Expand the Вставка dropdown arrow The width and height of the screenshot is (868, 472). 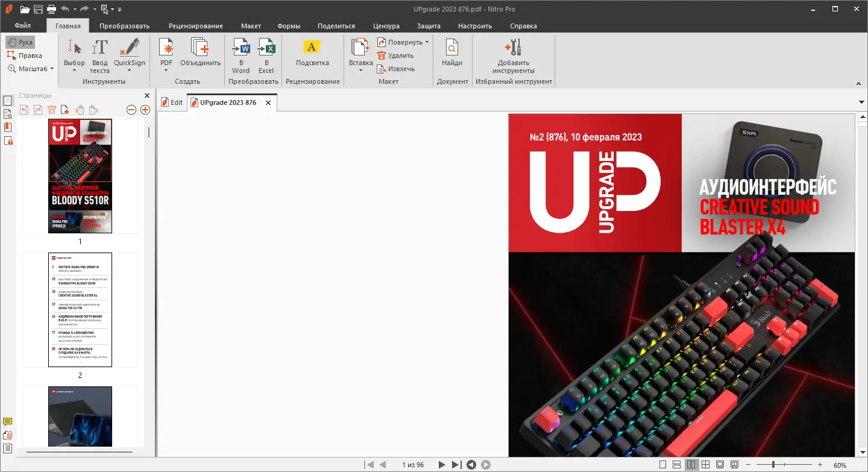[360, 71]
